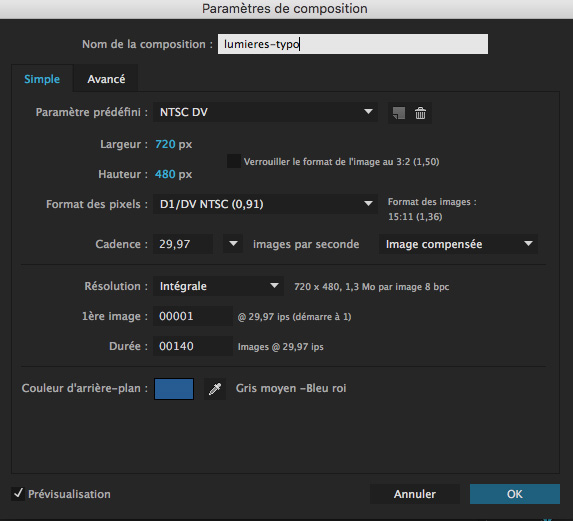Click the Annuler button
Image resolution: width=573 pixels, height=521 pixels.
point(415,494)
